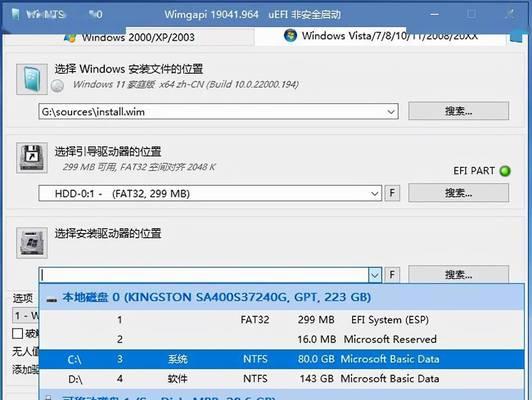532x400 pixels.
Task: Click the Windows installation files book icon
Action: tap(32, 79)
